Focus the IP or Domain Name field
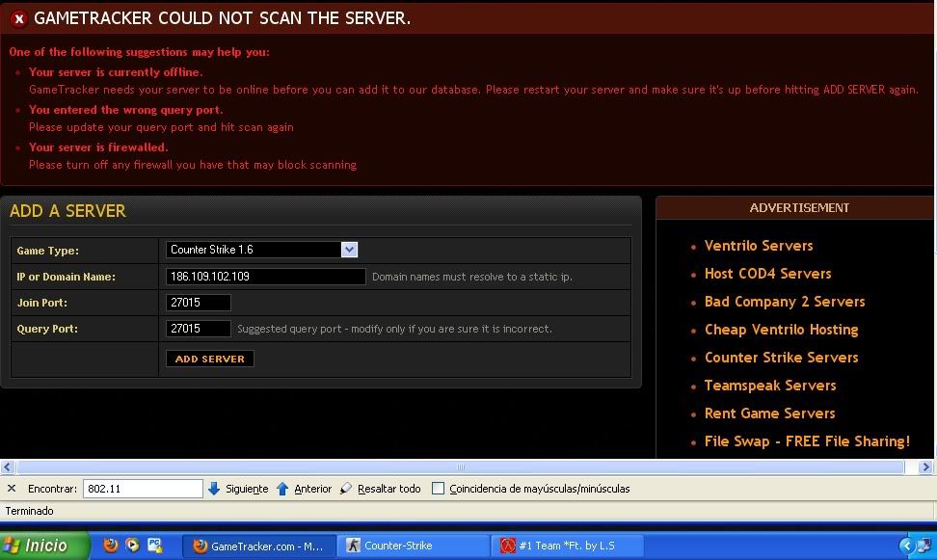The height and width of the screenshot is (560, 937). pyautogui.click(x=265, y=276)
